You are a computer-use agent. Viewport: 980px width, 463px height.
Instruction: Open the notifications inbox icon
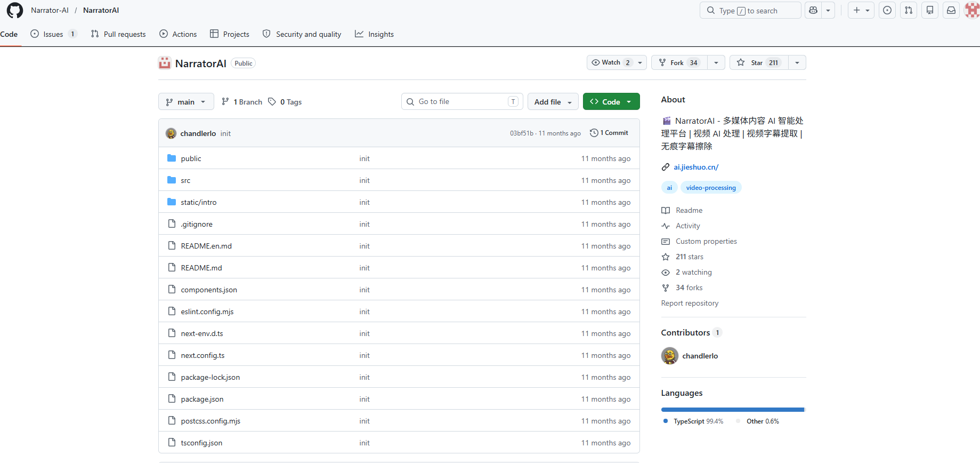coord(951,10)
